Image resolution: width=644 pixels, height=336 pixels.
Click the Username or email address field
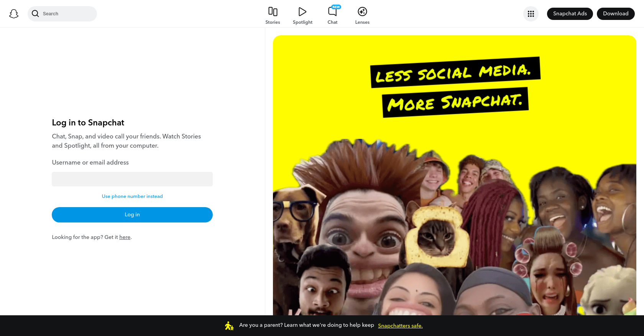coord(132,179)
